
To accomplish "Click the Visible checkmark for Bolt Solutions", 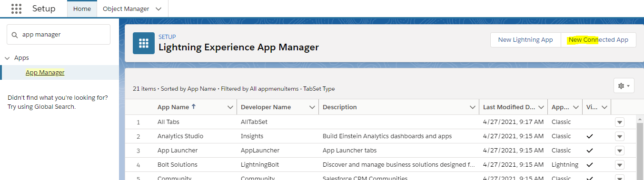I will [590, 165].
